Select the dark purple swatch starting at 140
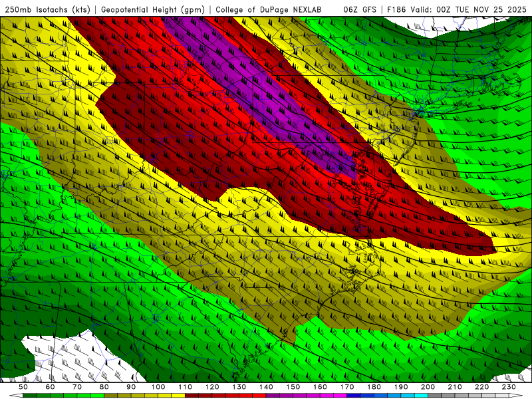 pyautogui.click(x=273, y=396)
